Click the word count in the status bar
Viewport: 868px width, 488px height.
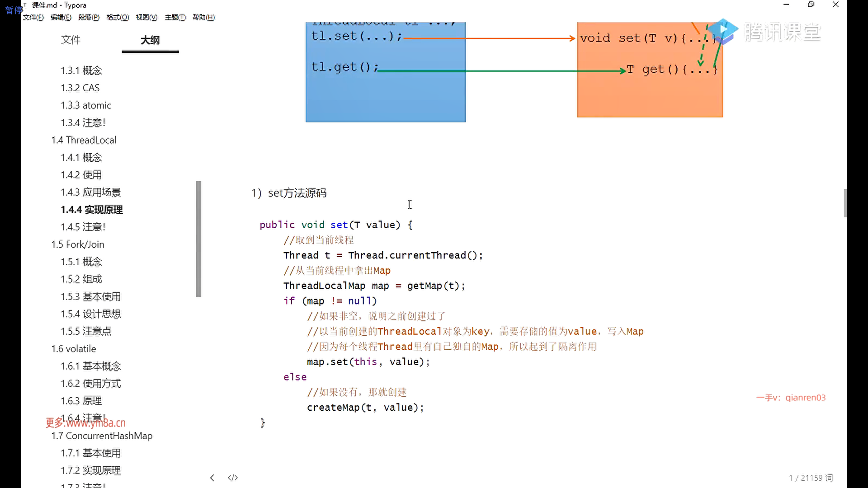click(x=811, y=478)
